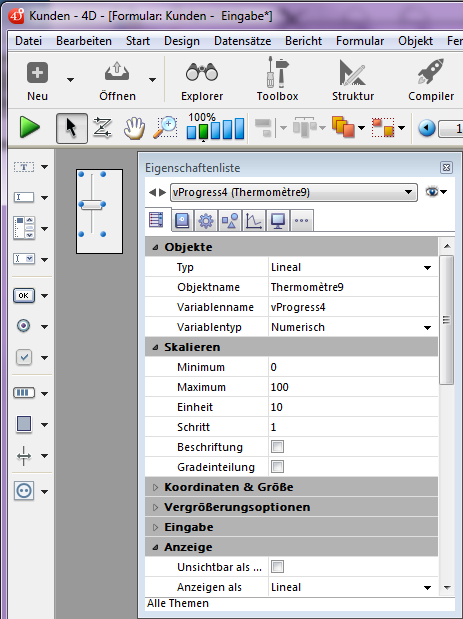The width and height of the screenshot is (463, 619).
Task: Click the Maximum value field showing 100
Action: coord(353,387)
